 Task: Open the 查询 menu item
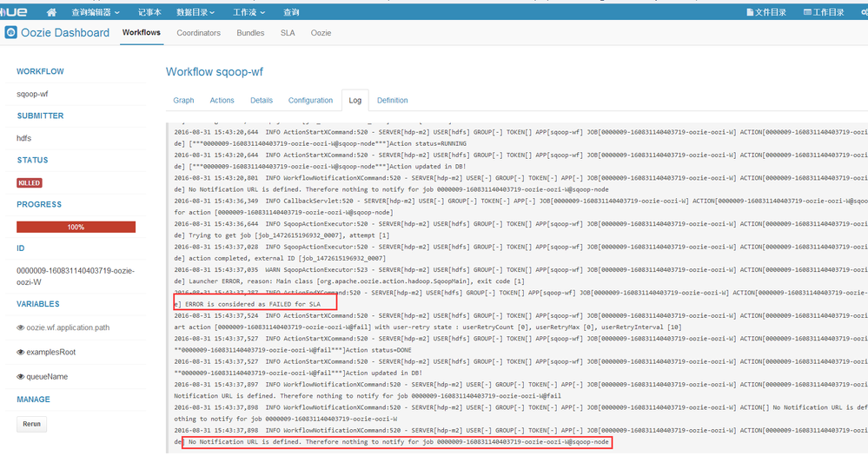click(x=291, y=12)
